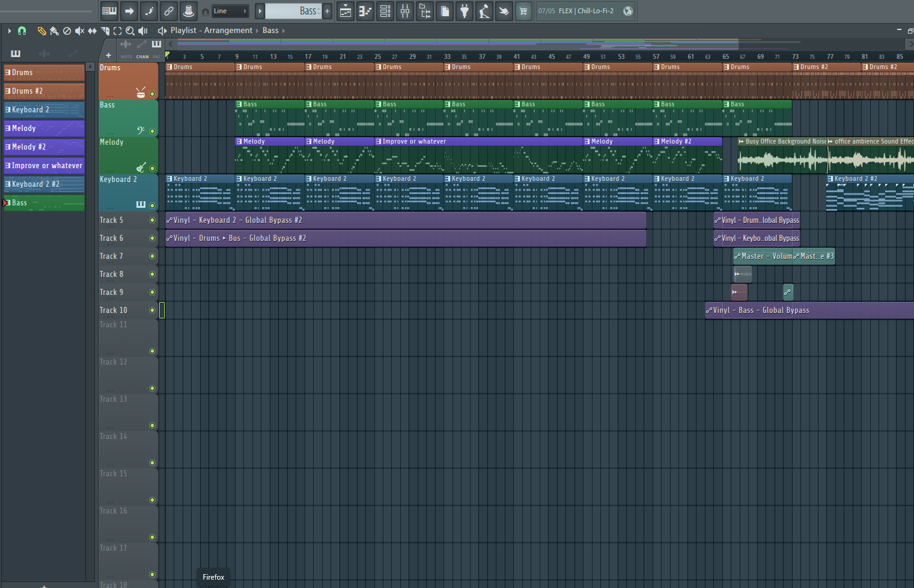Mute the Bass track via green LED

[152, 131]
